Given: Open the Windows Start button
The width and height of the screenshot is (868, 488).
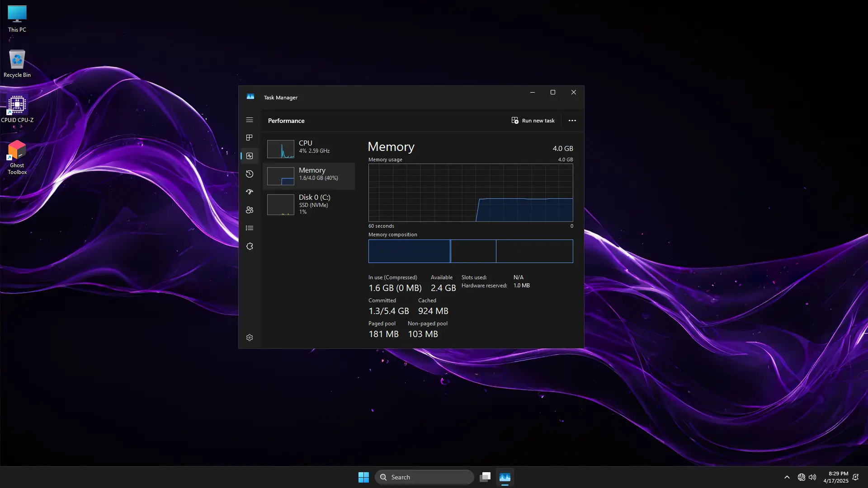Looking at the screenshot, I should 363,477.
